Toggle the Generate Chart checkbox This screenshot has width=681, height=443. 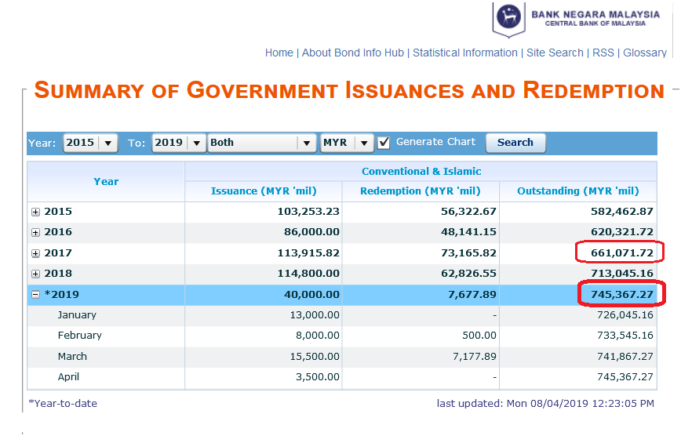[x=383, y=142]
